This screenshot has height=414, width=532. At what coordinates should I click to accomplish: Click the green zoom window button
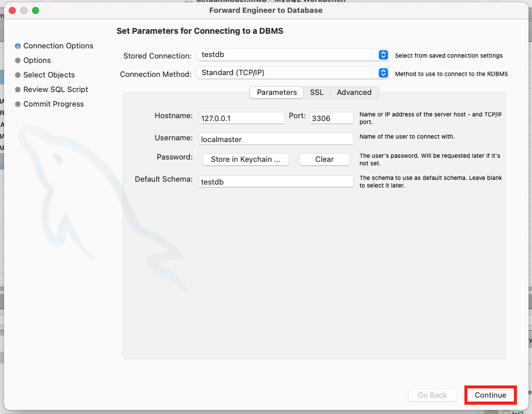pyautogui.click(x=36, y=10)
